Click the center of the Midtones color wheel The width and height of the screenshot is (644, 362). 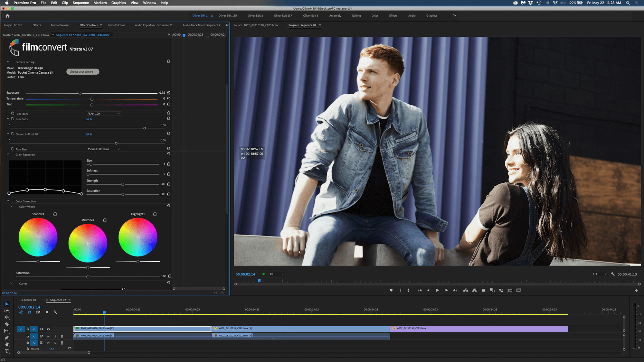88,243
